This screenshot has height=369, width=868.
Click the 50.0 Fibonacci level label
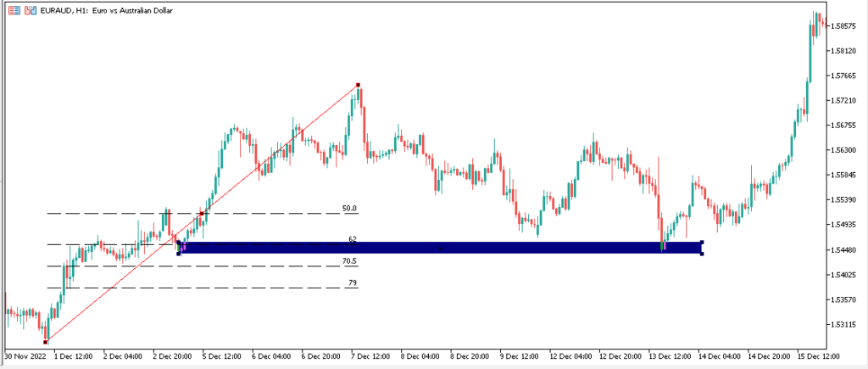click(x=349, y=209)
